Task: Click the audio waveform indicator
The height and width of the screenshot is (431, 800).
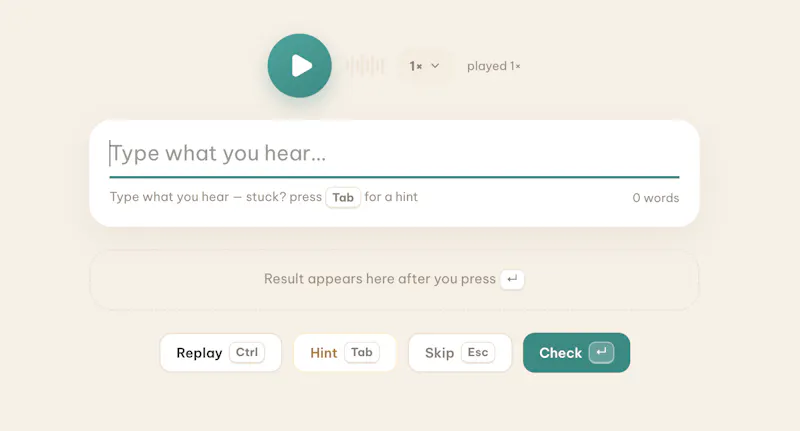Action: pos(364,66)
